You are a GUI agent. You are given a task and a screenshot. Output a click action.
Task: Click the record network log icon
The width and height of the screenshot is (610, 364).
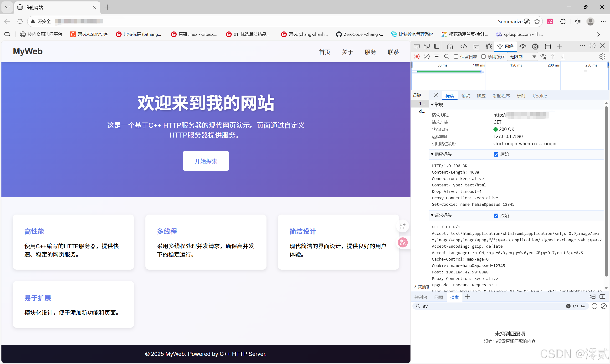point(416,57)
